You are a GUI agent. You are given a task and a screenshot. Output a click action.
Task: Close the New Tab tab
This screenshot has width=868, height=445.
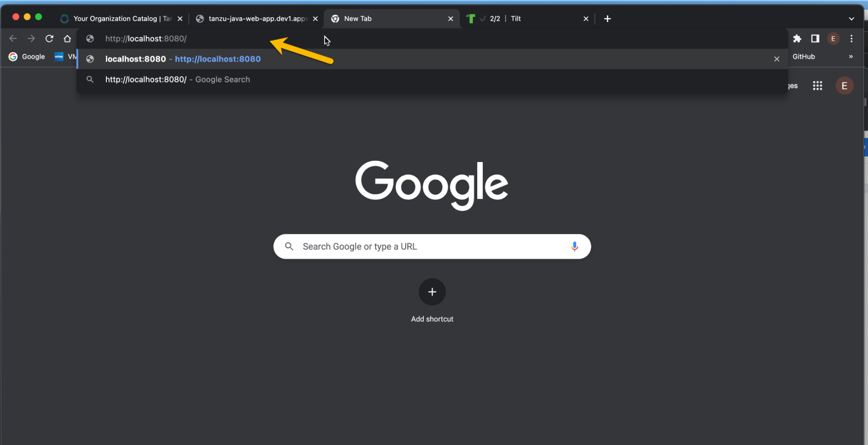pyautogui.click(x=451, y=19)
